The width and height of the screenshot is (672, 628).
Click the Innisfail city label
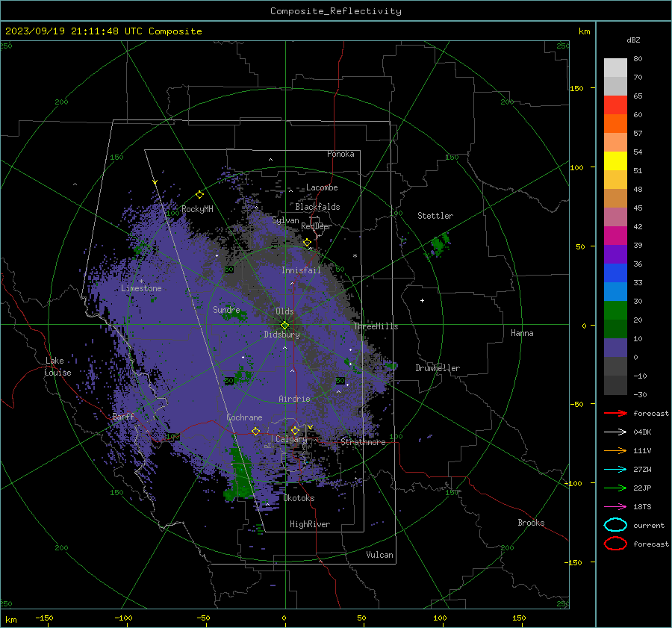click(301, 270)
